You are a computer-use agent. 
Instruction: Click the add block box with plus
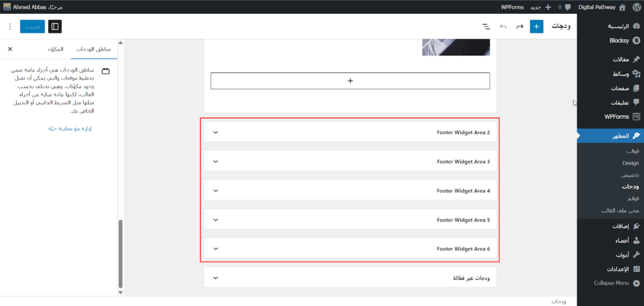click(350, 81)
